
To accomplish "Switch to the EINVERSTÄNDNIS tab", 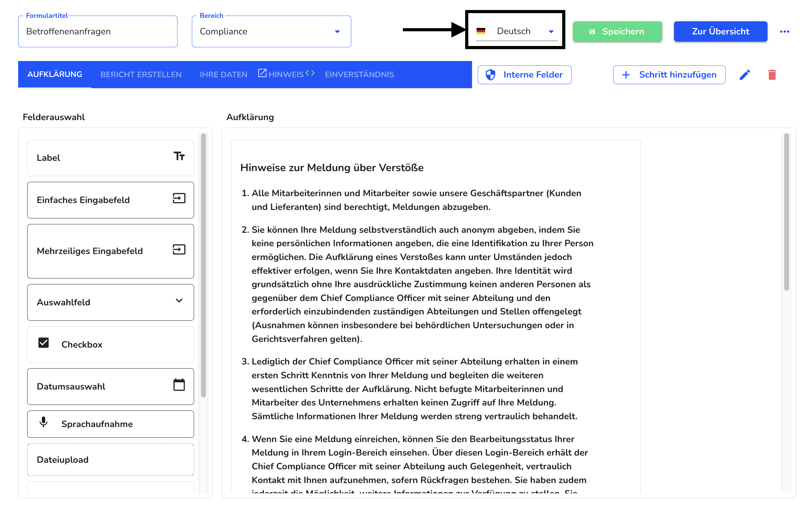I will (359, 74).
